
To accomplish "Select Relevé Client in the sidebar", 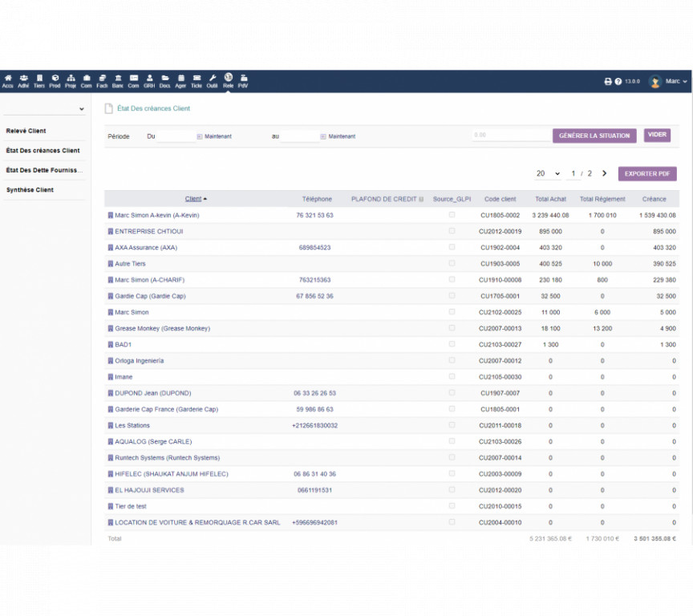I will tap(26, 131).
